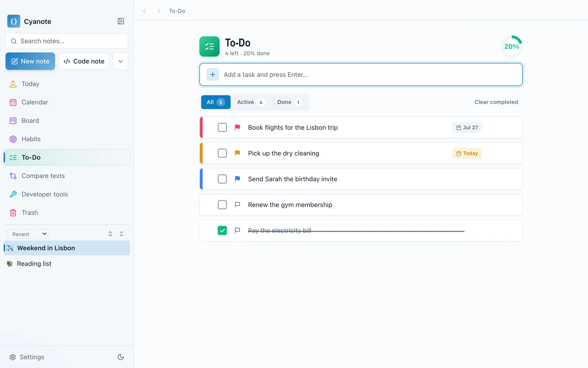Image resolution: width=588 pixels, height=368 pixels.
Task: Switch to the All tasks tab
Action: coord(216,102)
